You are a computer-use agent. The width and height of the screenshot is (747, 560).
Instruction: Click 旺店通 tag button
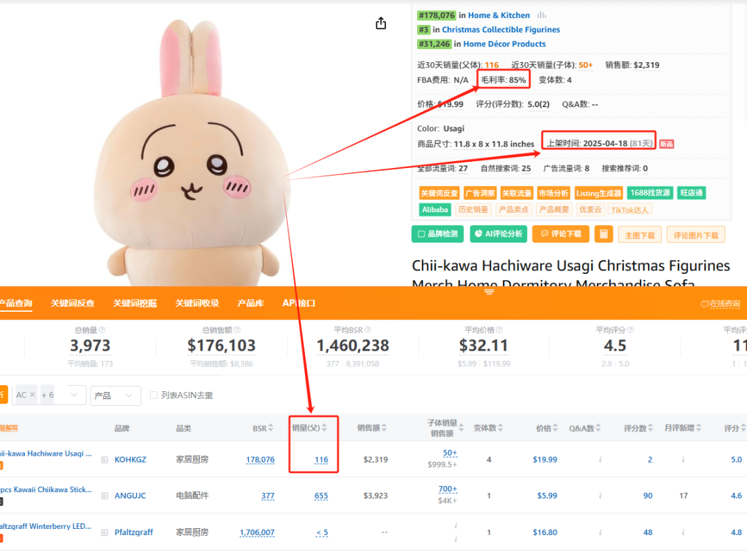click(x=691, y=193)
